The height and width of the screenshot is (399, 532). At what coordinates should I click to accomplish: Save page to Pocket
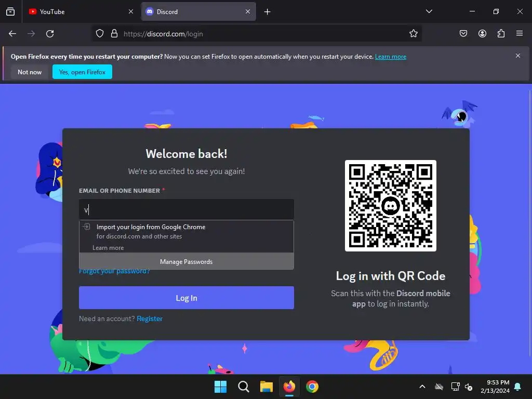pos(463,33)
